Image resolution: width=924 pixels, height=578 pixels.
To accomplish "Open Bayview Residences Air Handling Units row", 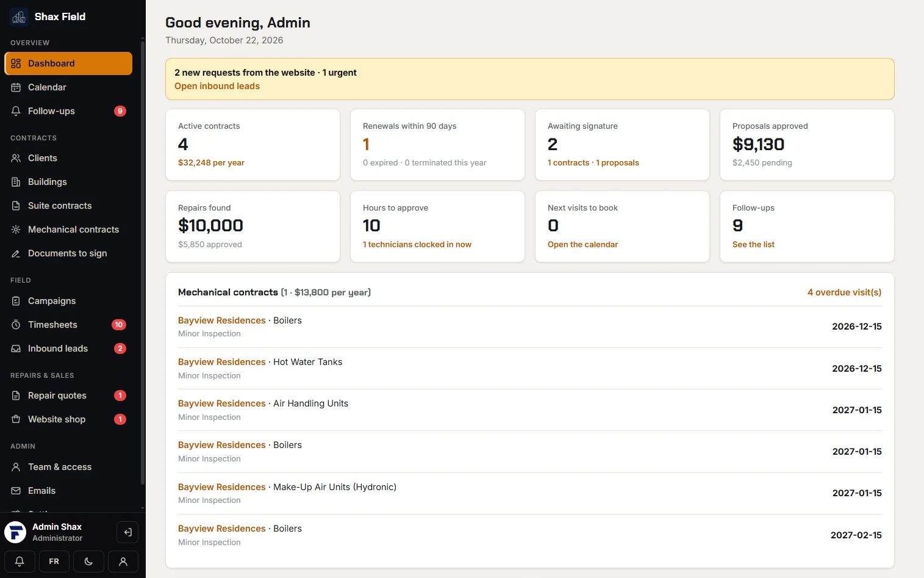I will (530, 410).
